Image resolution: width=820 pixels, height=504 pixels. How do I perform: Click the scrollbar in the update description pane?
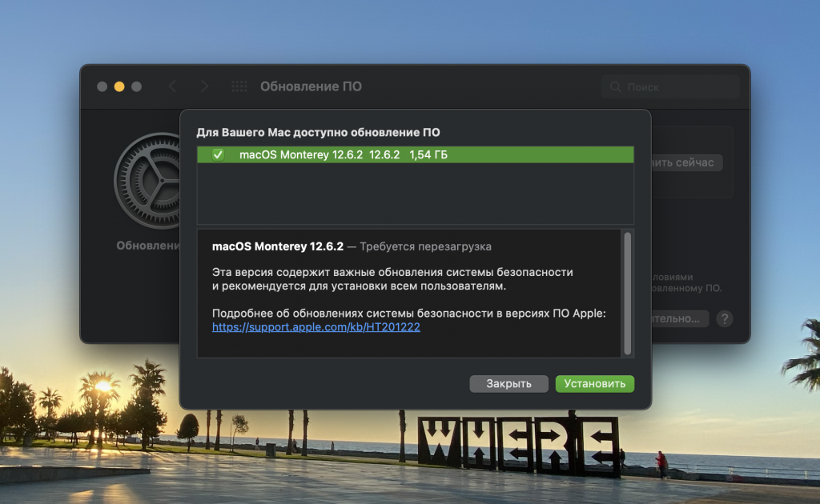[628, 294]
